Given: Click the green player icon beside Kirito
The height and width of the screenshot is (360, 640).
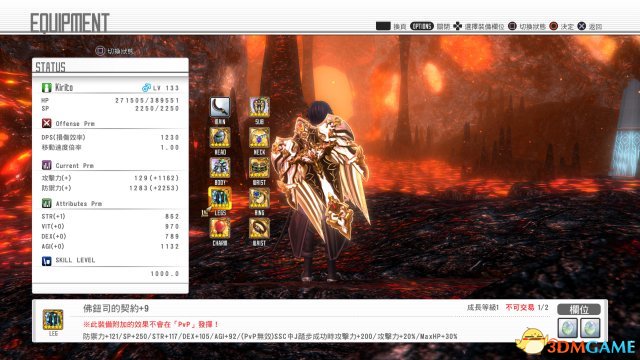Looking at the screenshot, I should pos(47,87).
